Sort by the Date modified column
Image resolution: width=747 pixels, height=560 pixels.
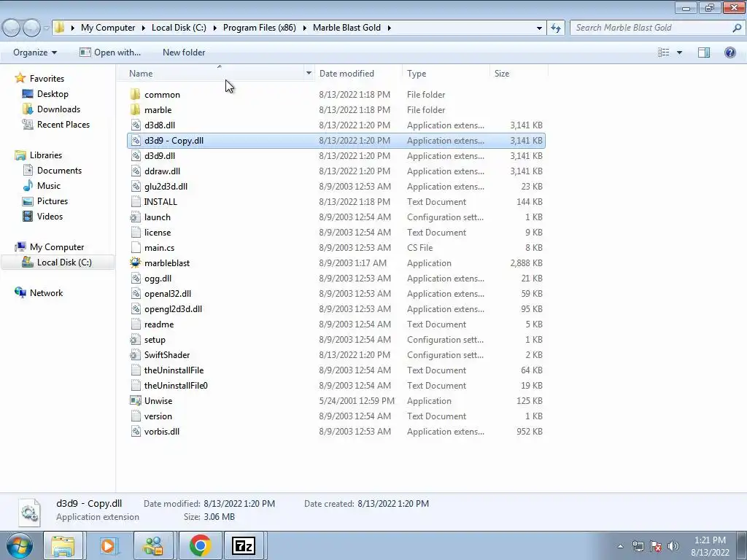pos(347,74)
